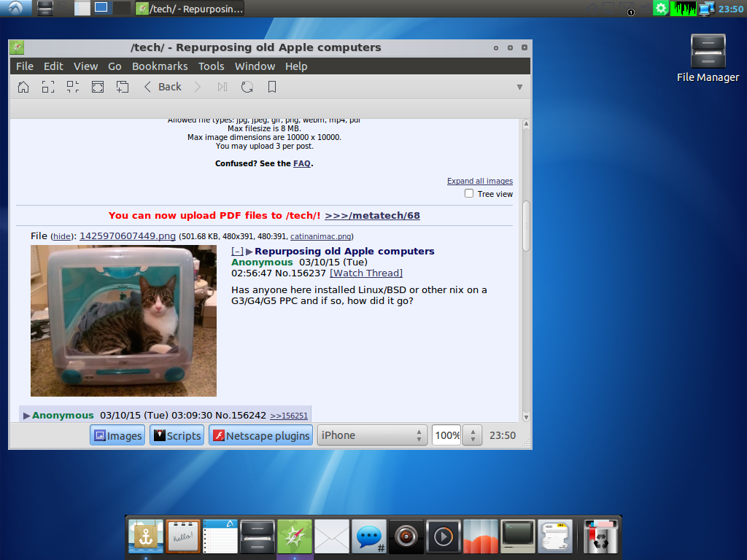Open the Bookmarks menu
Screen dimensions: 747x560
coord(160,66)
